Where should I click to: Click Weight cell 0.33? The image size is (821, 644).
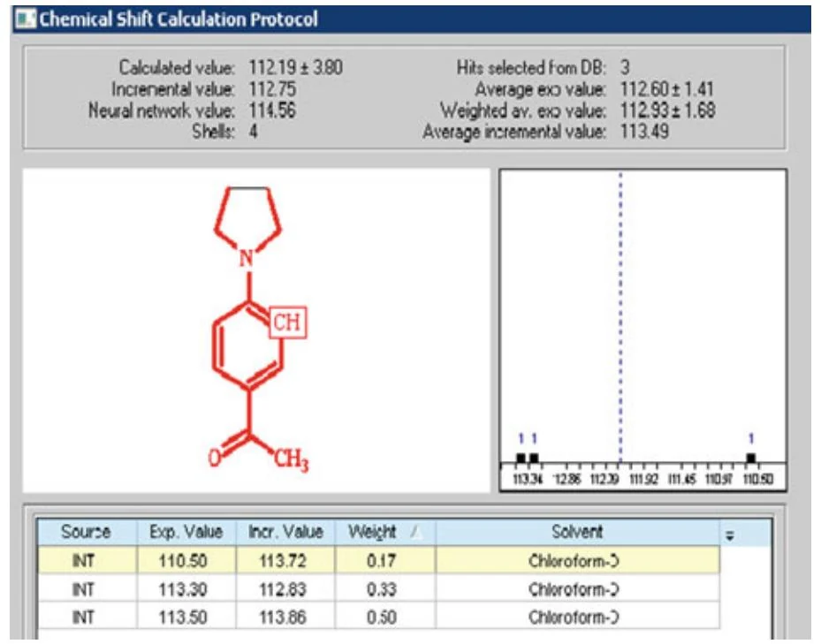[384, 589]
